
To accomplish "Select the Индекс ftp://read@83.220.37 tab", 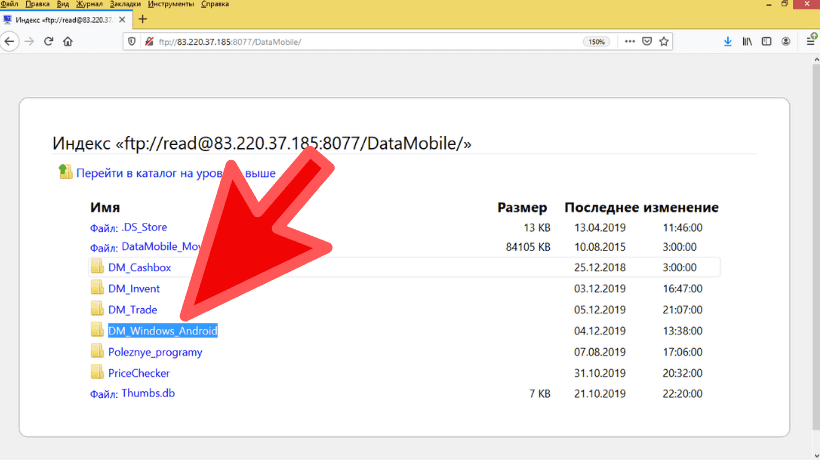I will 65,20.
